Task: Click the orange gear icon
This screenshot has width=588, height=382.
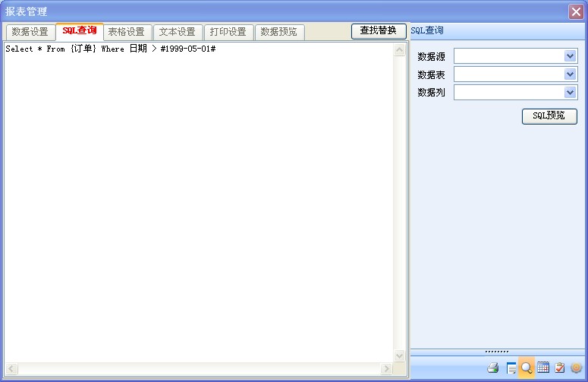Action: (577, 368)
